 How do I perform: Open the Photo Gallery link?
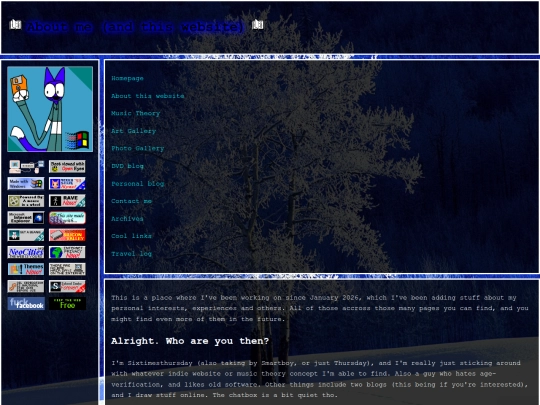[138, 148]
